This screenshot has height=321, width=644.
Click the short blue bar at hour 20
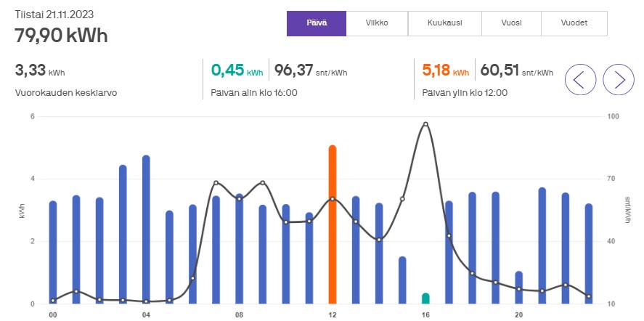(x=518, y=288)
